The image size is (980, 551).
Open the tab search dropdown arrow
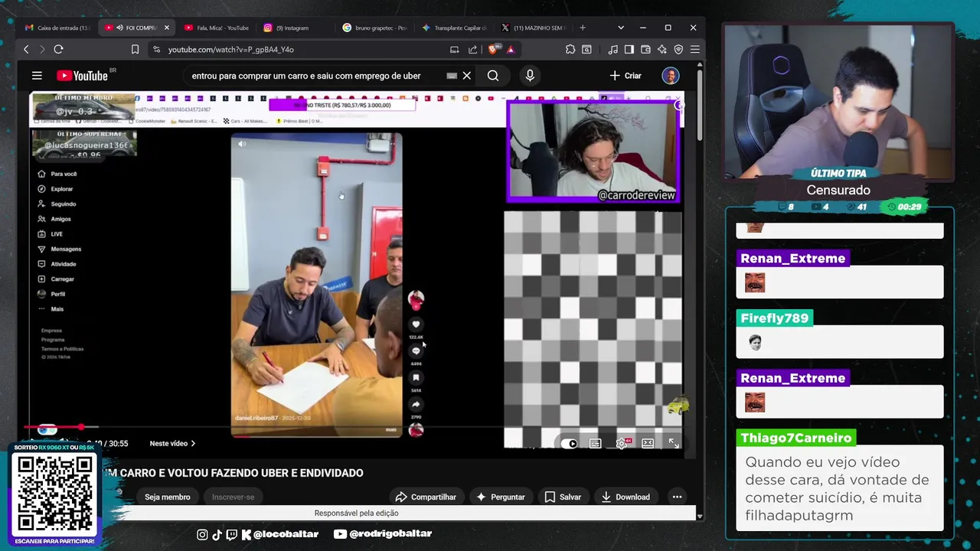[620, 28]
